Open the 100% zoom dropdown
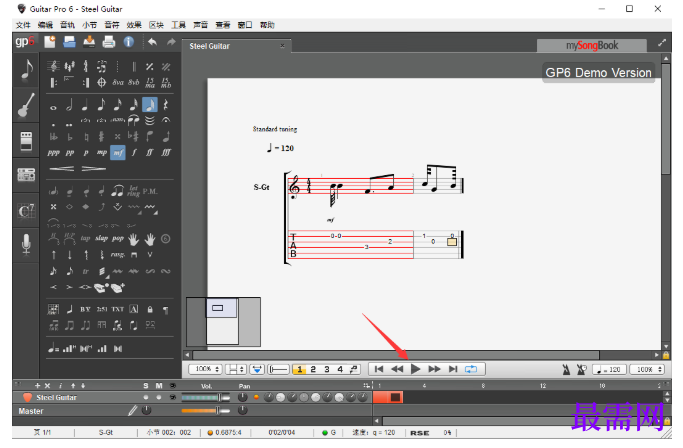The height and width of the screenshot is (448, 683). tap(206, 370)
